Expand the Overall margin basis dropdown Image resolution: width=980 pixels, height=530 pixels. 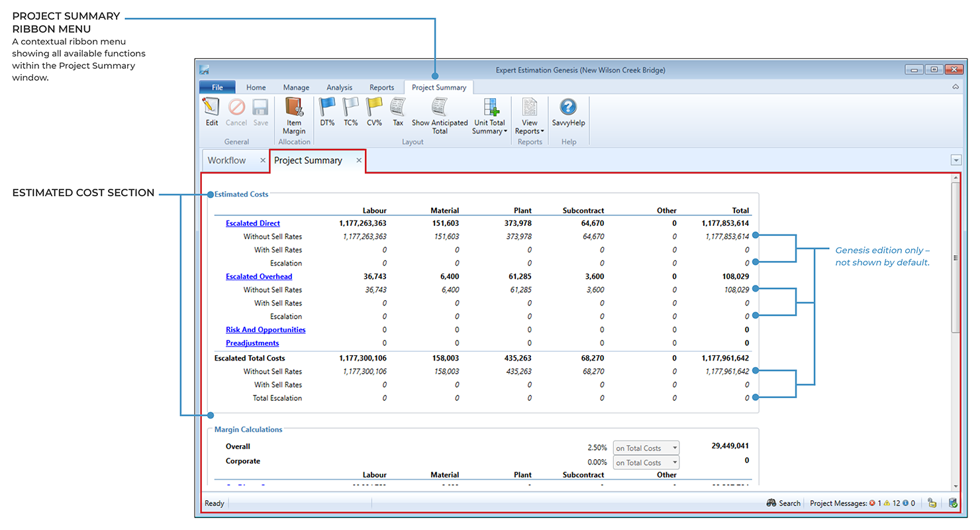[674, 449]
